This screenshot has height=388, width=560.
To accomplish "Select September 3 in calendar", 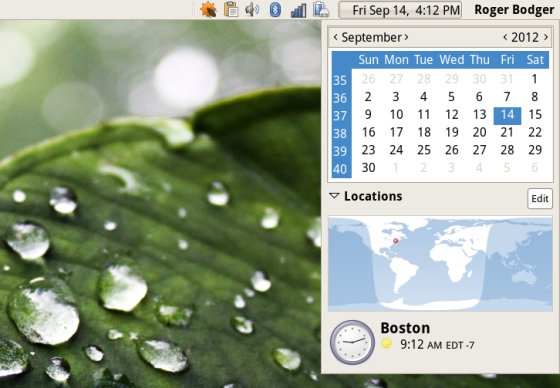I will pos(396,97).
